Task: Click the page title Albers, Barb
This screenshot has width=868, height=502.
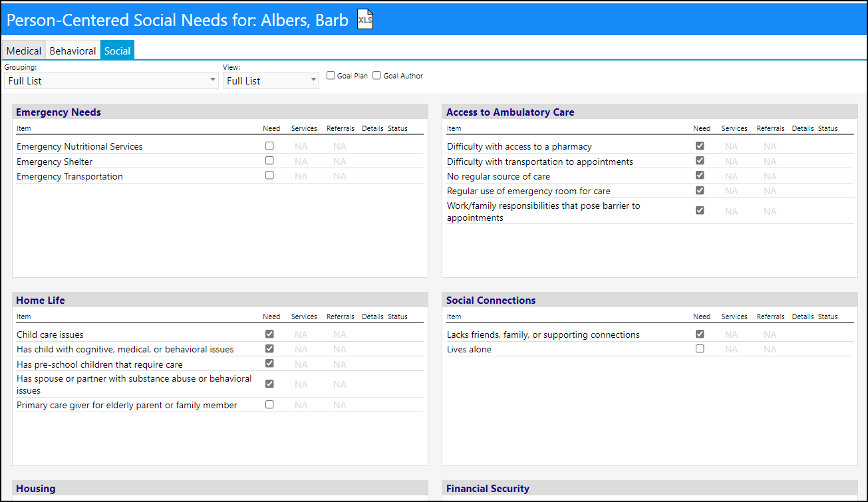Action: pyautogui.click(x=305, y=20)
